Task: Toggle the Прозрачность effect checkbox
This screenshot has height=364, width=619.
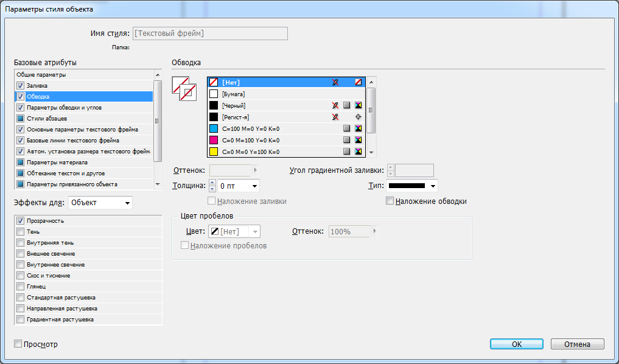Action: pos(21,221)
